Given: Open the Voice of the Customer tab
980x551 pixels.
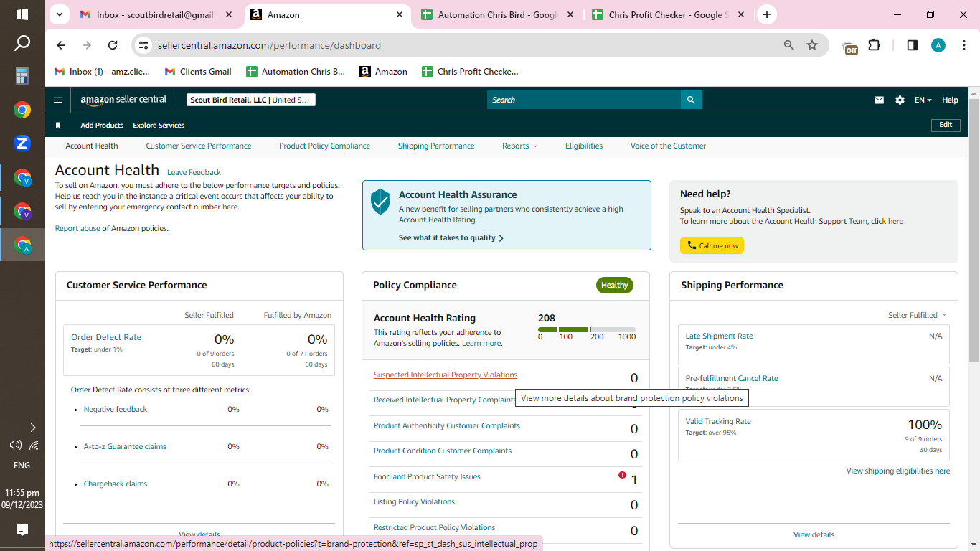Looking at the screenshot, I should pos(668,146).
